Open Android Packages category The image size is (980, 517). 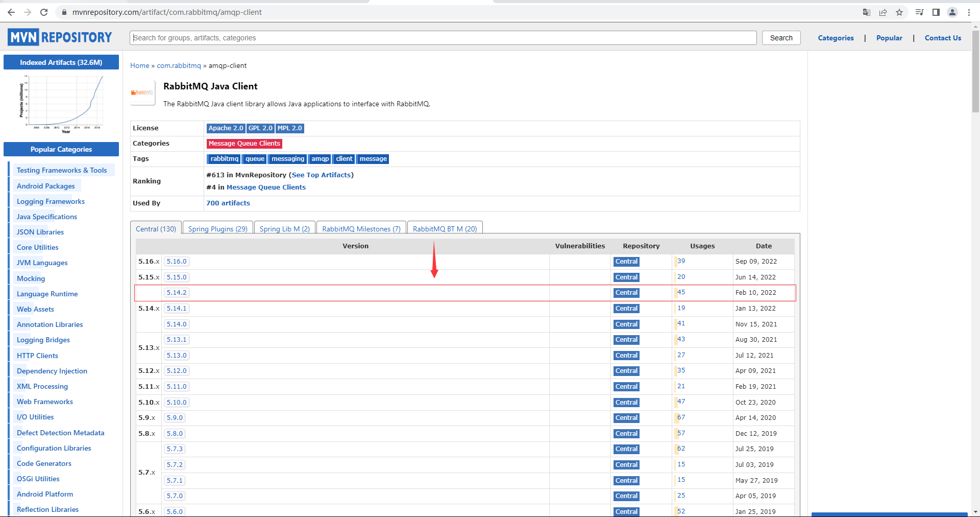point(46,186)
